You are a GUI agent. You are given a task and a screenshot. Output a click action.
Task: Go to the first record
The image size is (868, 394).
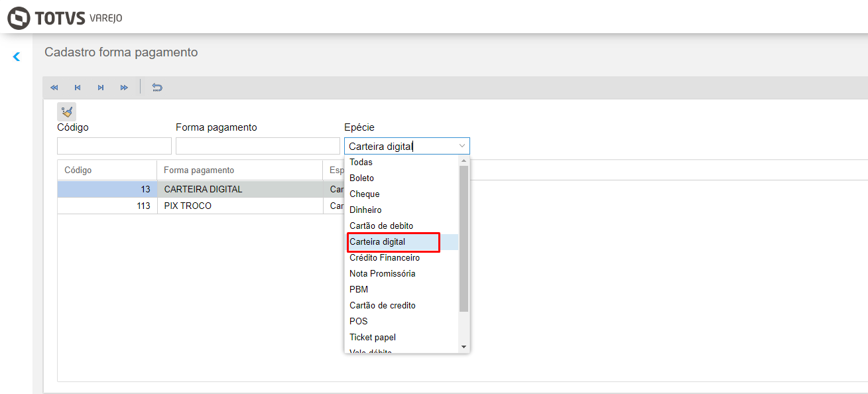point(54,88)
